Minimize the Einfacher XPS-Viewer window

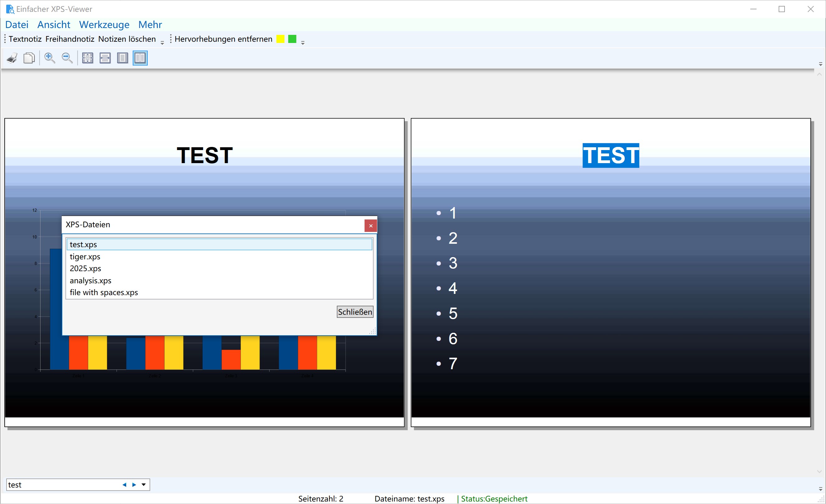pyautogui.click(x=753, y=9)
